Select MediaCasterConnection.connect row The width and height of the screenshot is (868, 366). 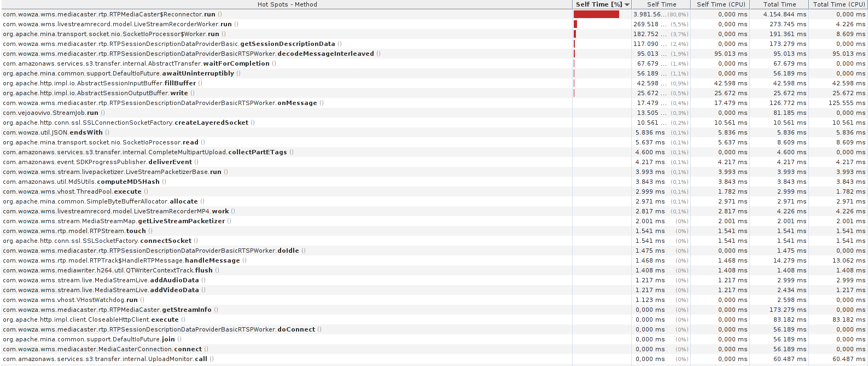pos(434,349)
